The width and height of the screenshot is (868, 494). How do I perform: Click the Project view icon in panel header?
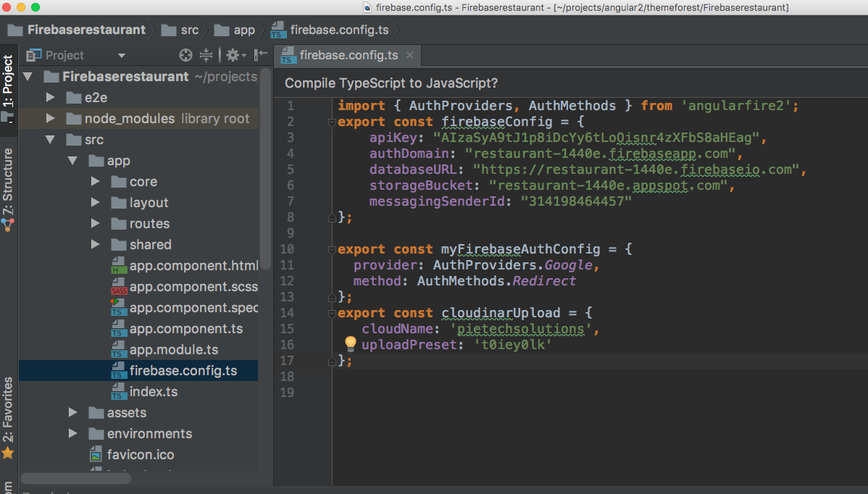tap(34, 55)
